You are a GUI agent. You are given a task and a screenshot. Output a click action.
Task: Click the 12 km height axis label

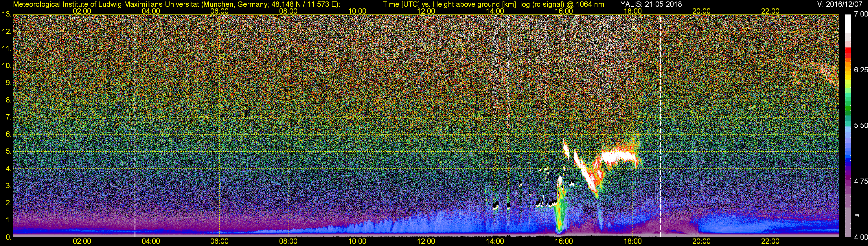[6, 31]
